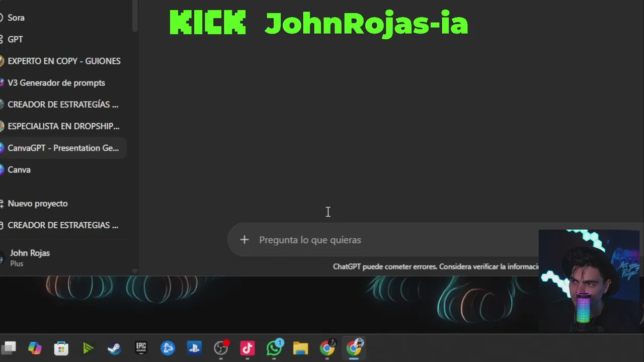Screen dimensions: 644x362
Task: Open Windows Task View on taskbar
Action: click(x=9, y=348)
